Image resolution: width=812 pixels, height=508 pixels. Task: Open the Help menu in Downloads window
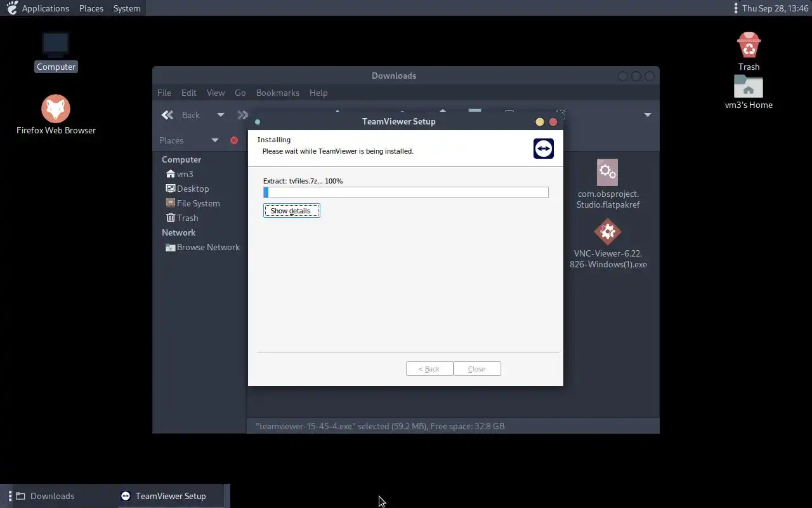318,93
